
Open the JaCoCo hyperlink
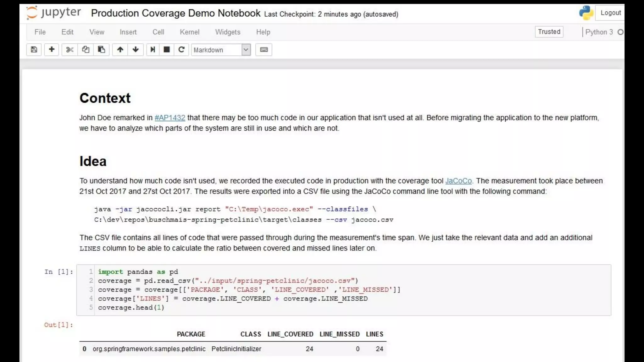coord(458,181)
